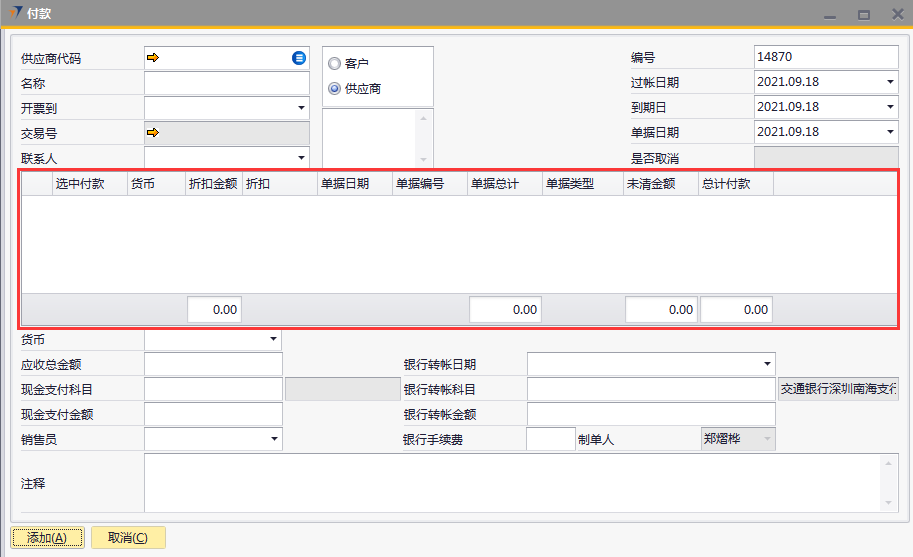The height and width of the screenshot is (557, 913).
Task: Click the 未清金额 column header
Action: coord(650,184)
